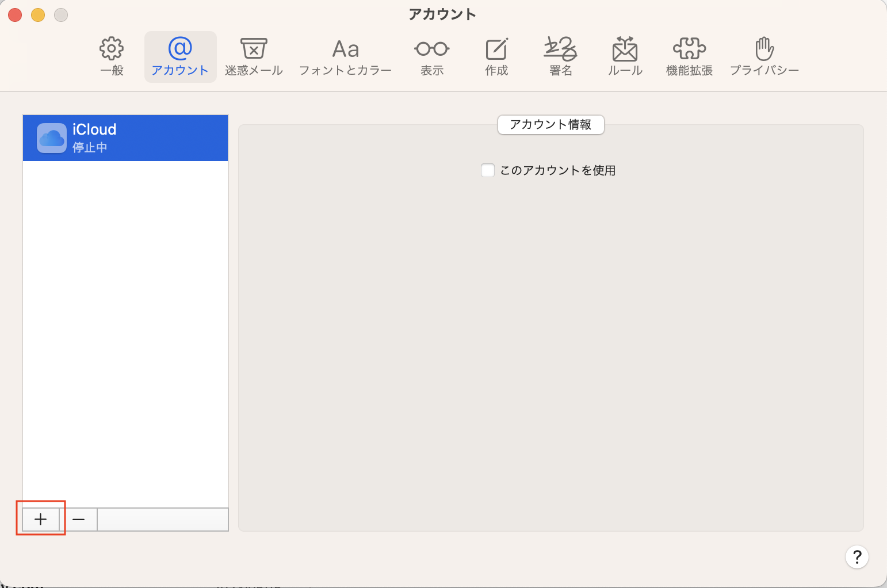The image size is (887, 588).
Task: Open the ルール rules pane
Action: coord(625,56)
